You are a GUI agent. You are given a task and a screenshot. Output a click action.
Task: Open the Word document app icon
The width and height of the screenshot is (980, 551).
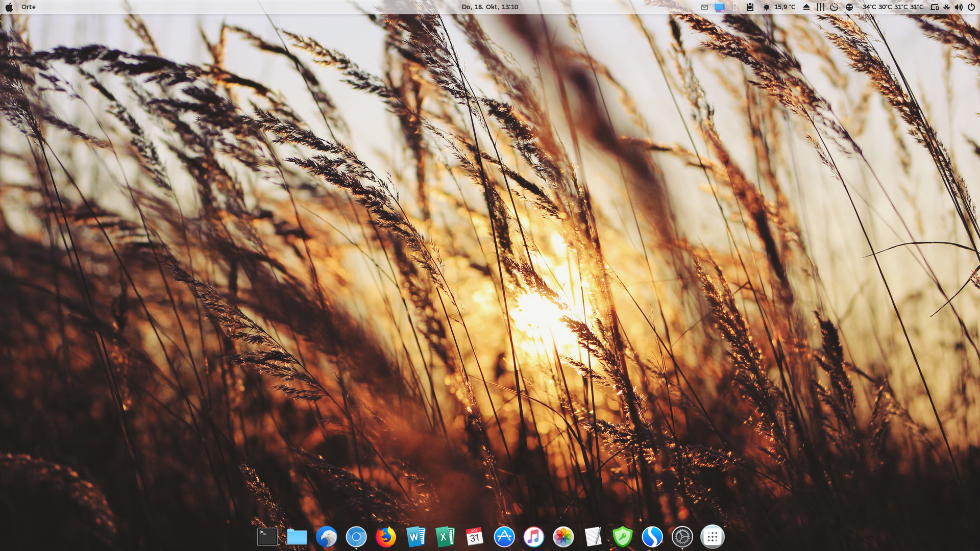click(415, 537)
